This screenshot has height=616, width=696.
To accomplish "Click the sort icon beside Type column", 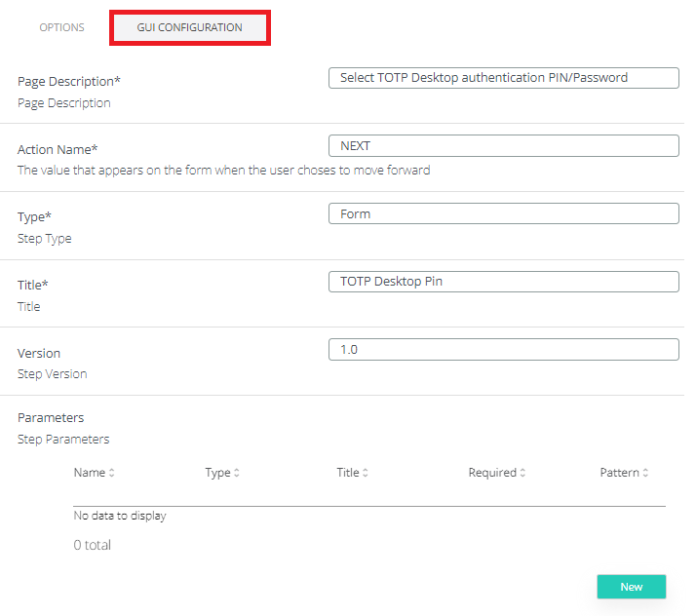I will (x=237, y=474).
